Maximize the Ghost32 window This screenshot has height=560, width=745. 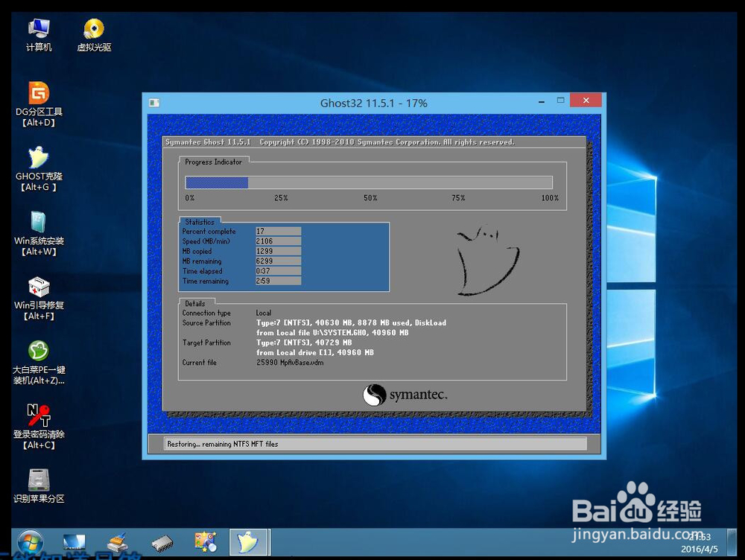coord(561,101)
